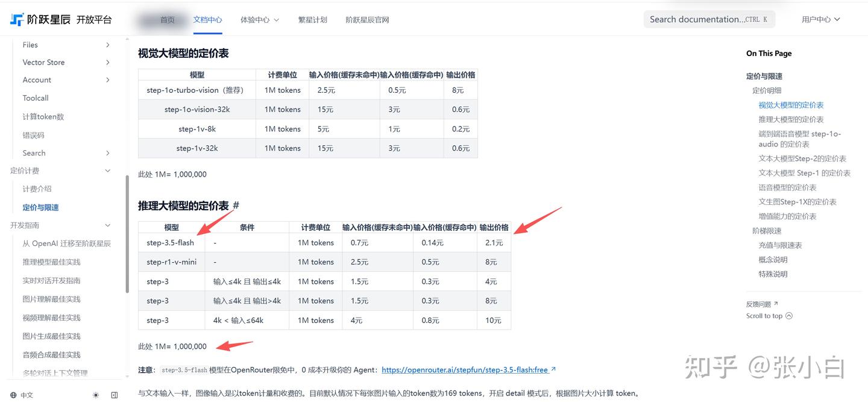Open 图片生成最佳实践 in the sidebar

[51, 336]
